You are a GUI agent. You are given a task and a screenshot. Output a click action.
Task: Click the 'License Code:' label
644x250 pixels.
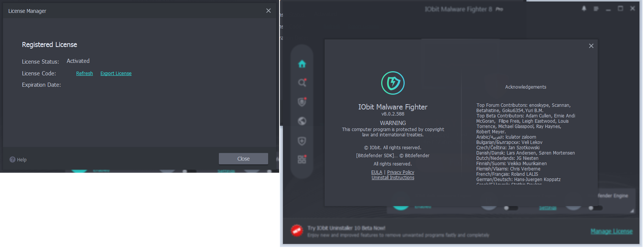pyautogui.click(x=39, y=73)
